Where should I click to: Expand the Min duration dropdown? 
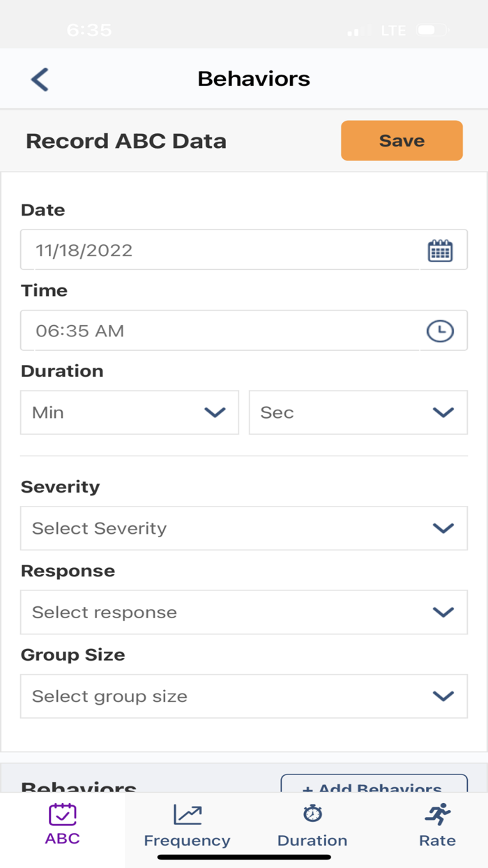point(130,412)
